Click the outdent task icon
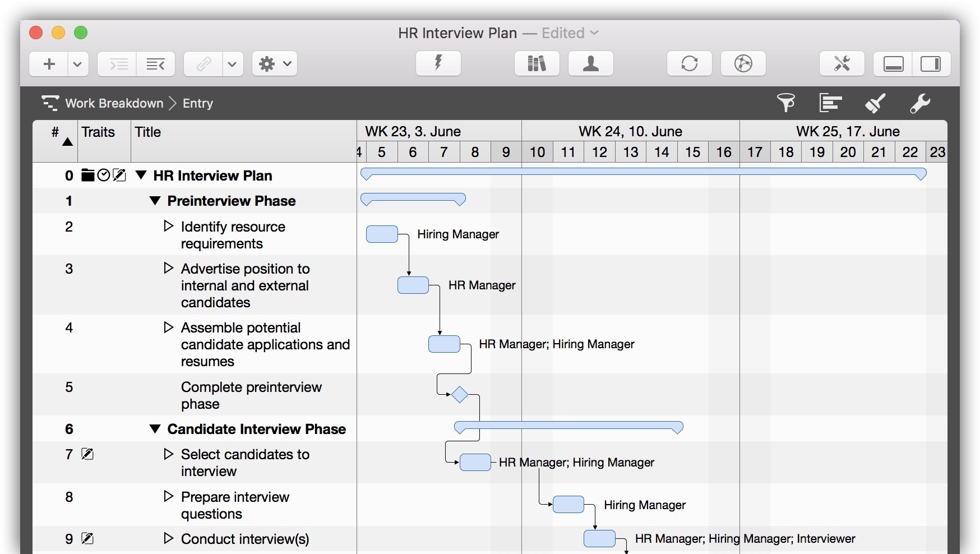Screen dimensions: 980x554 [x=155, y=64]
